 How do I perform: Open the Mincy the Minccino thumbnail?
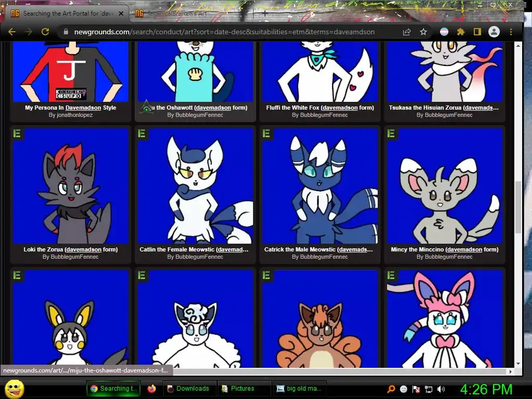tap(445, 185)
